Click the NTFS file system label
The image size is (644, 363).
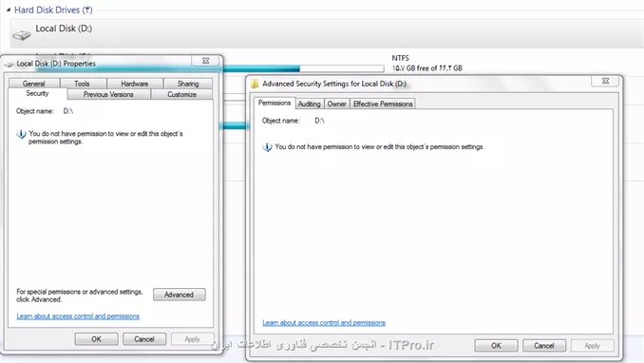click(401, 58)
